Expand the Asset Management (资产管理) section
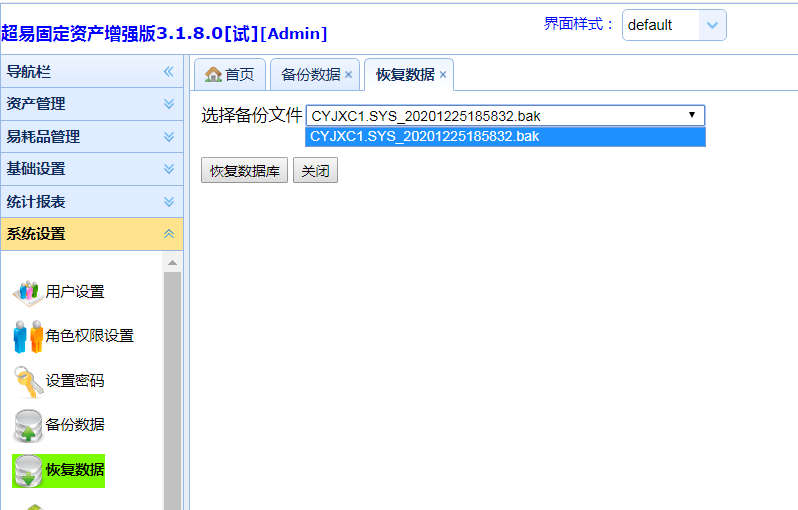The height and width of the screenshot is (510, 798). 169,104
